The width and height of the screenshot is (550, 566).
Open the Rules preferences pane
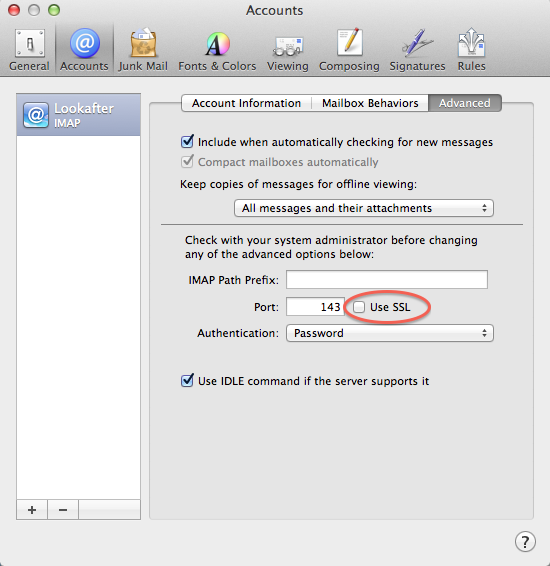click(x=471, y=49)
